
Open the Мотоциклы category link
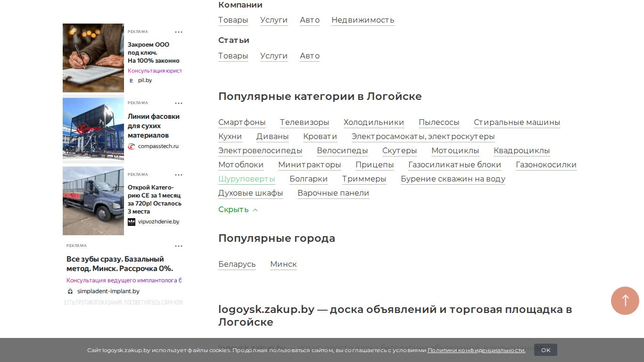pyautogui.click(x=455, y=151)
